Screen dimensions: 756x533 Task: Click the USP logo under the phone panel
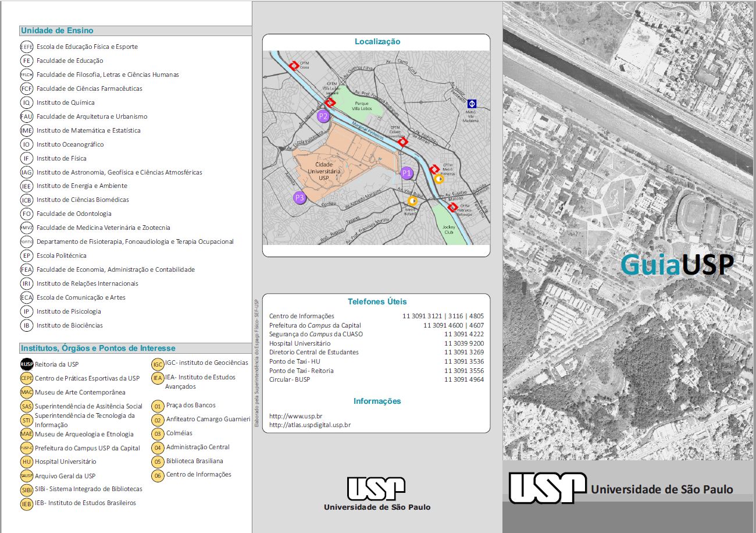click(376, 489)
